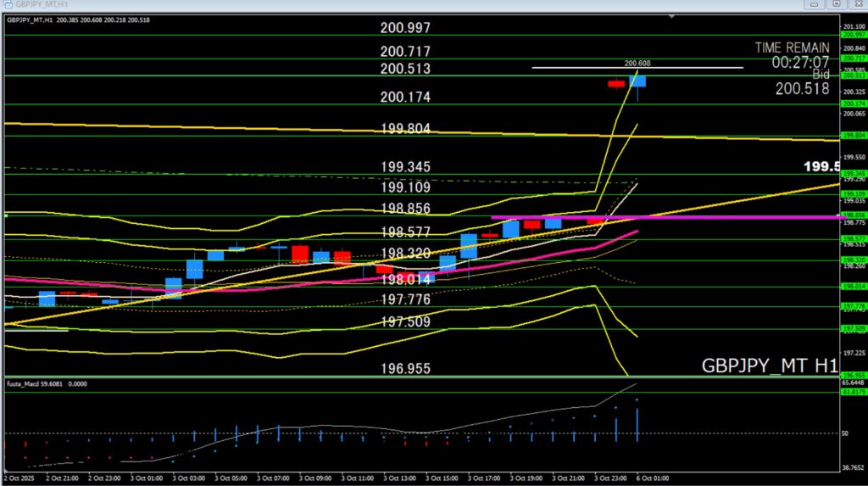Click the 6 Oct 01:00 time axis label
The image size is (868, 486).
(649, 478)
